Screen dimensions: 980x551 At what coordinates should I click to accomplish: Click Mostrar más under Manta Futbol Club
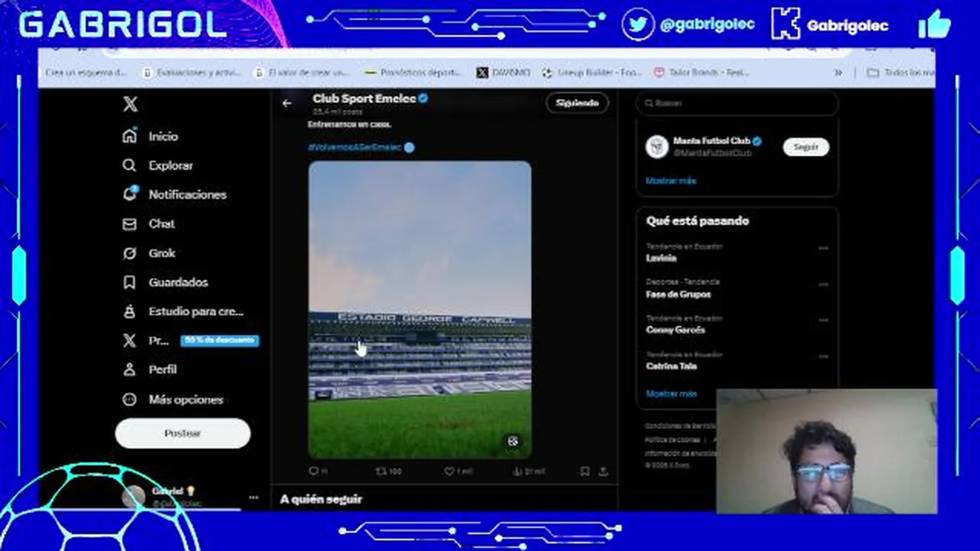click(671, 181)
